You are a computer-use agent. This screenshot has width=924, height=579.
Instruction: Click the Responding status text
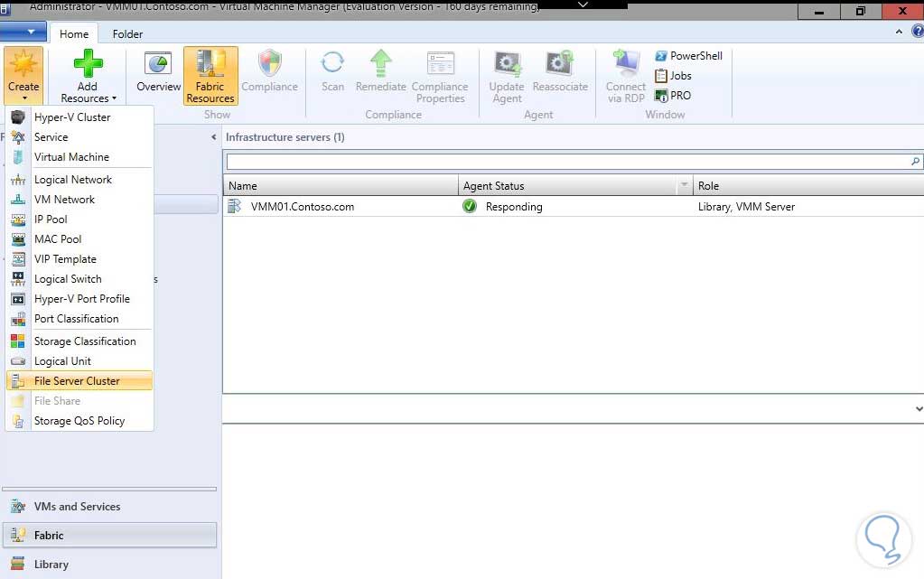[514, 207]
